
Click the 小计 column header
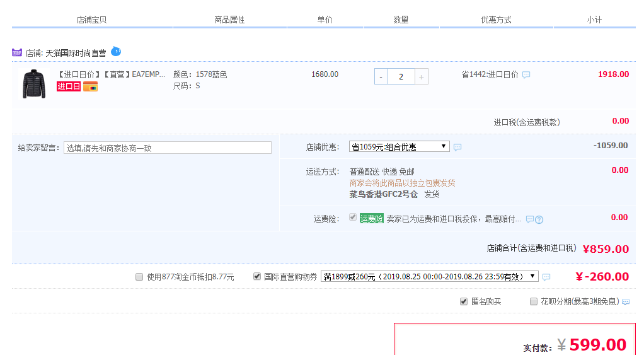(x=594, y=20)
